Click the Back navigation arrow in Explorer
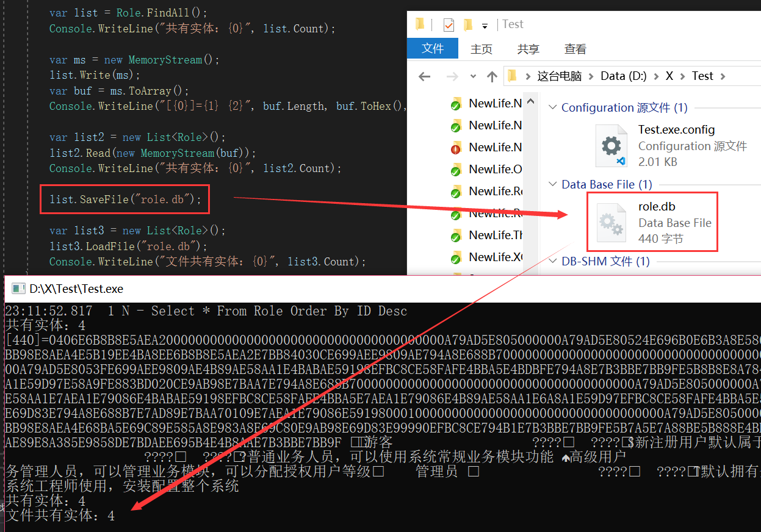 [x=425, y=76]
